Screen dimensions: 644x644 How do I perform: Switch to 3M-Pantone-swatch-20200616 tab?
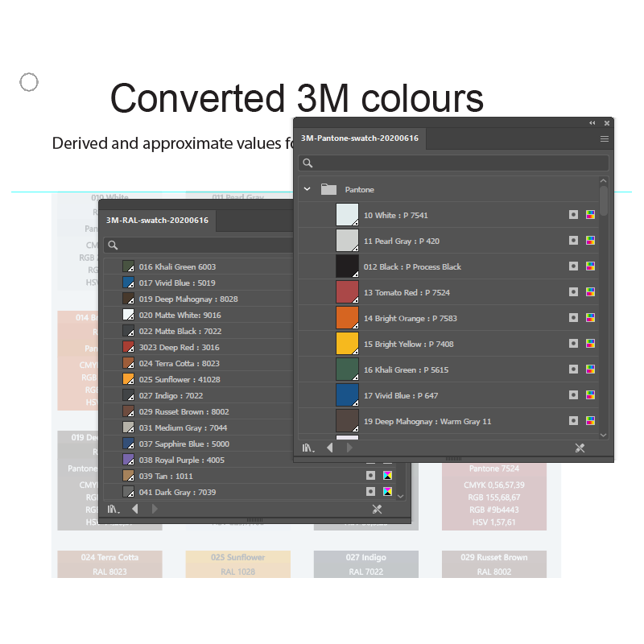point(360,138)
